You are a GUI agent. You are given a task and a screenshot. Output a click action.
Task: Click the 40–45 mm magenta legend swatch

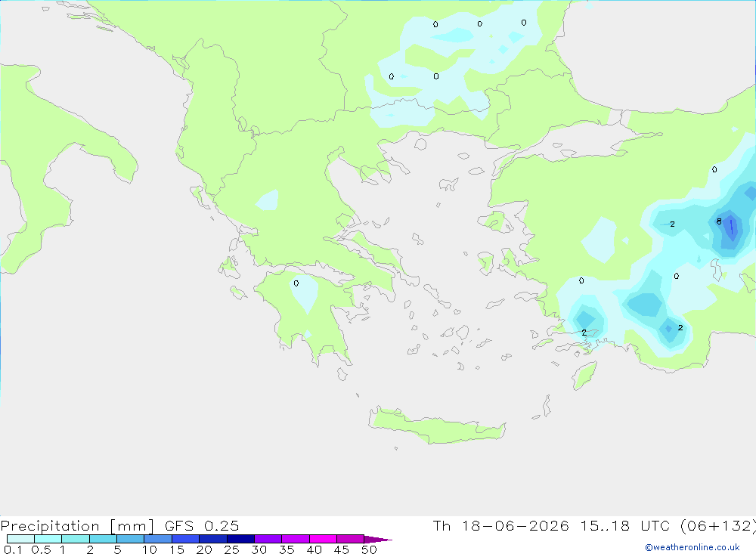coord(323,539)
